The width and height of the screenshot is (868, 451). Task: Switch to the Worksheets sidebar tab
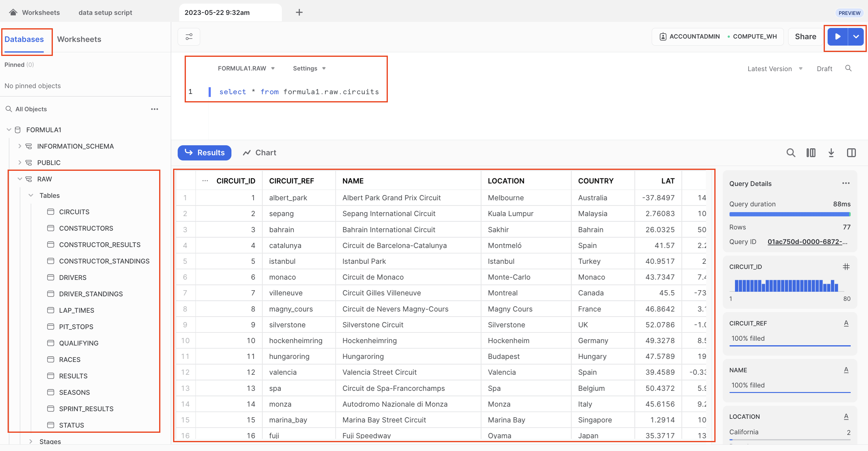(x=79, y=39)
